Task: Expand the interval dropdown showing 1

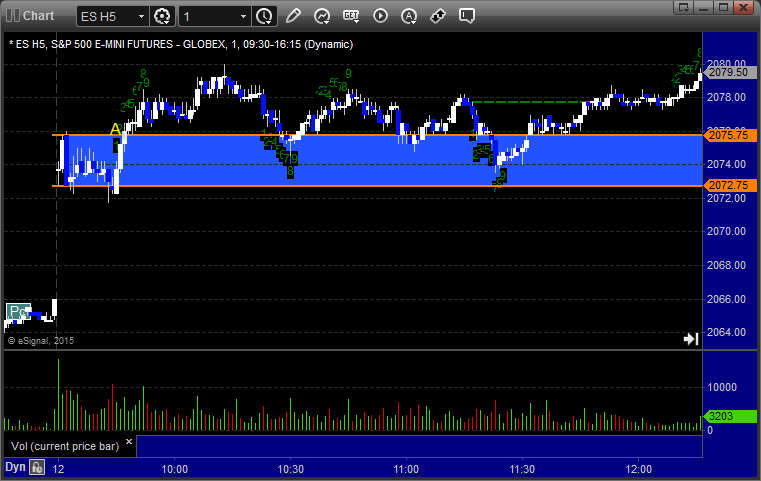Action: (x=244, y=17)
